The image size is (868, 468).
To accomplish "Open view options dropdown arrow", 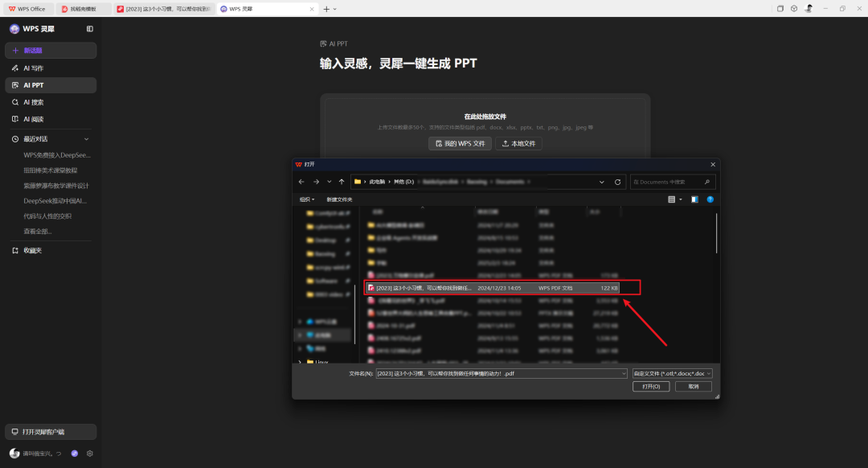I will 681,199.
